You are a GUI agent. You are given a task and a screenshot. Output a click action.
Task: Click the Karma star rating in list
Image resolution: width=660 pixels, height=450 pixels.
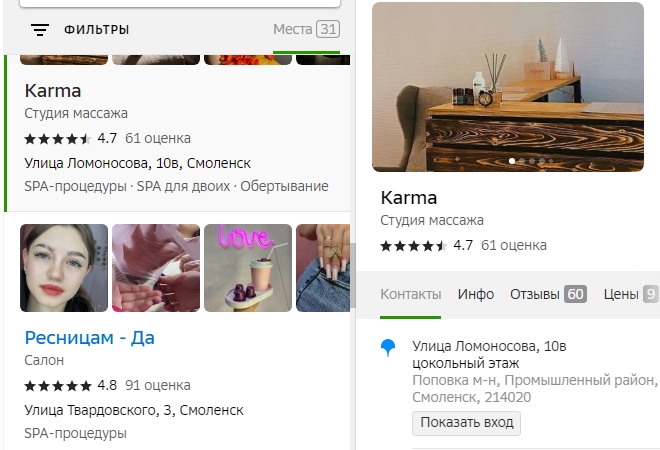coord(58,138)
